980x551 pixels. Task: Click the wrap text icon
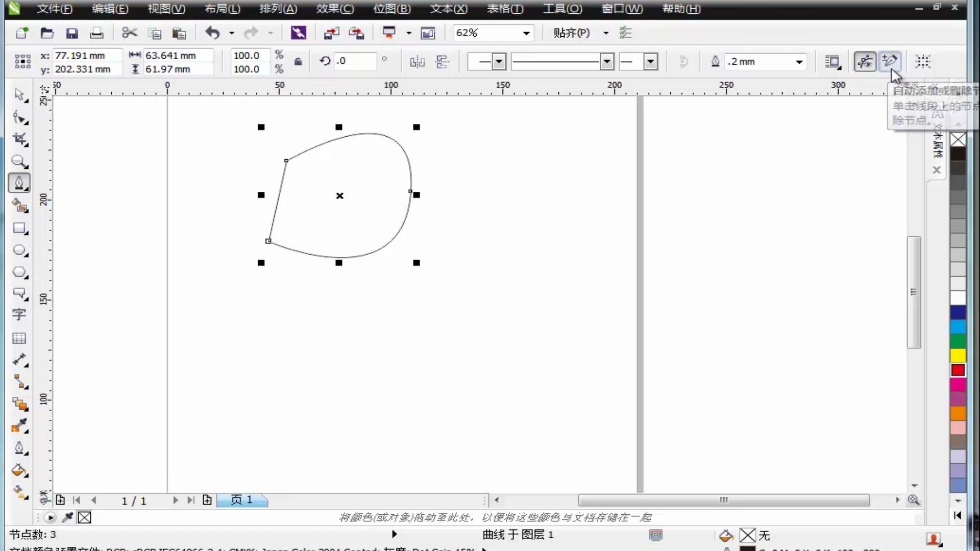coord(832,62)
